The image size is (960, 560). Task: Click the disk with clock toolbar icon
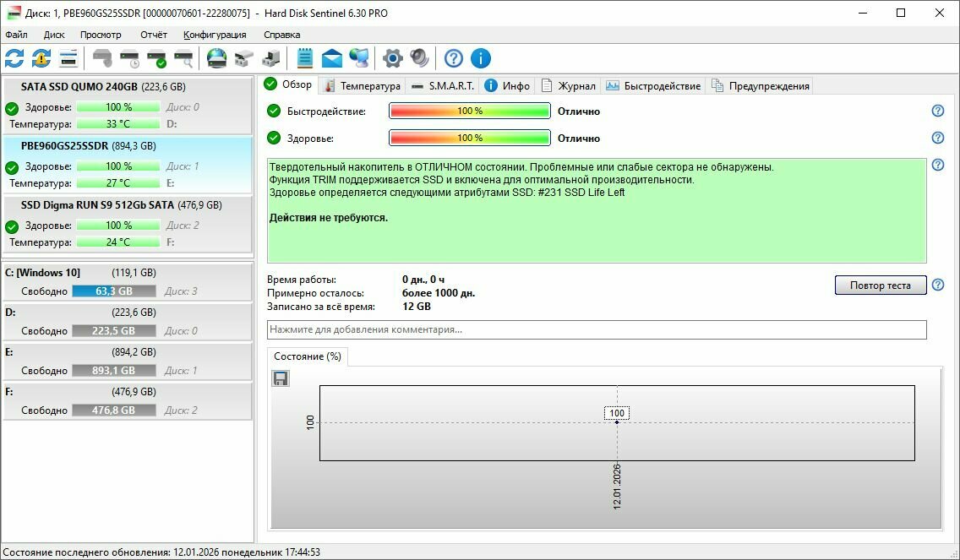tap(129, 59)
